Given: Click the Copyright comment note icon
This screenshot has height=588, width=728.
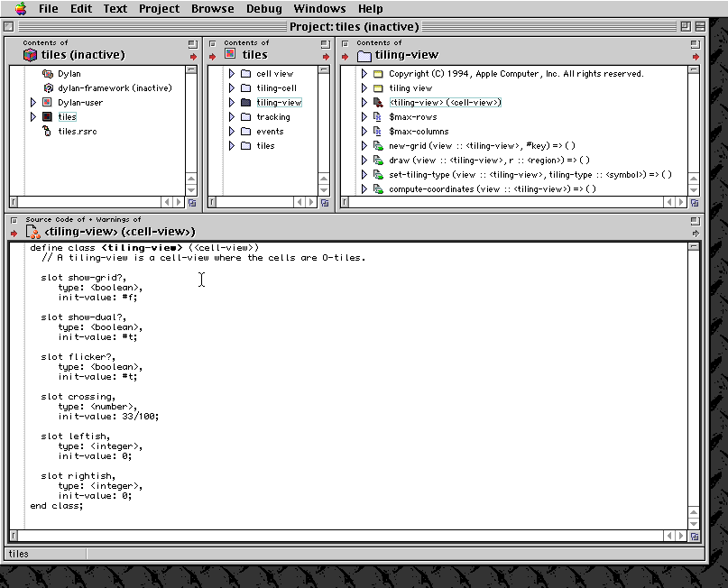Looking at the screenshot, I should pyautogui.click(x=378, y=73).
